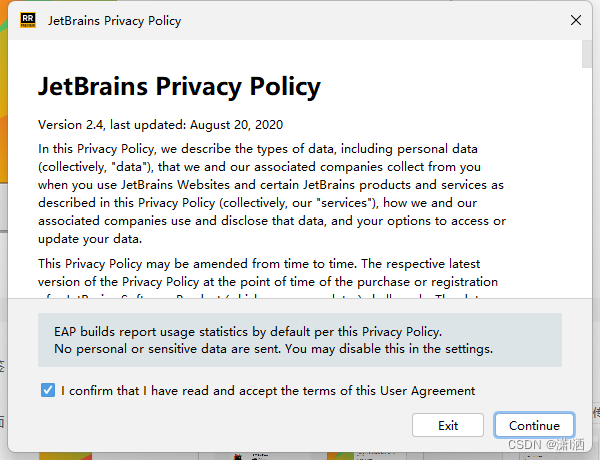Image resolution: width=600 pixels, height=460 pixels.
Task: Click the 'EAP builds report usage statistics' notice
Action: pyautogui.click(x=248, y=331)
